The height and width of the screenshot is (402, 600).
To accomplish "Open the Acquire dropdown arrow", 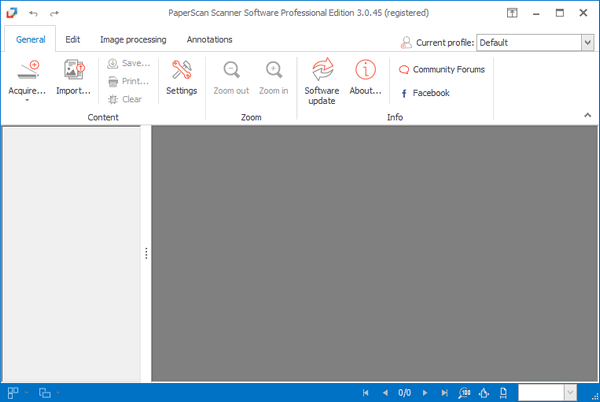I will (x=27, y=101).
